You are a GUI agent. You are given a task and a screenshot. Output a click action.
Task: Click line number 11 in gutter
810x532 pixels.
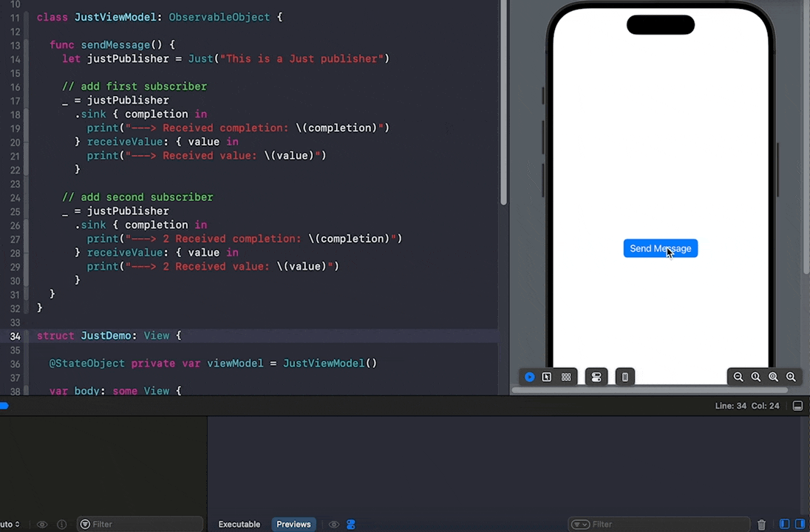pyautogui.click(x=15, y=18)
